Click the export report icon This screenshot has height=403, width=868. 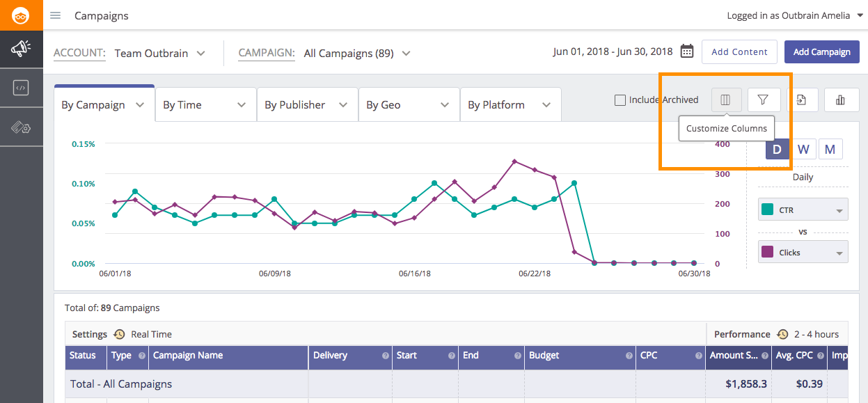[802, 100]
